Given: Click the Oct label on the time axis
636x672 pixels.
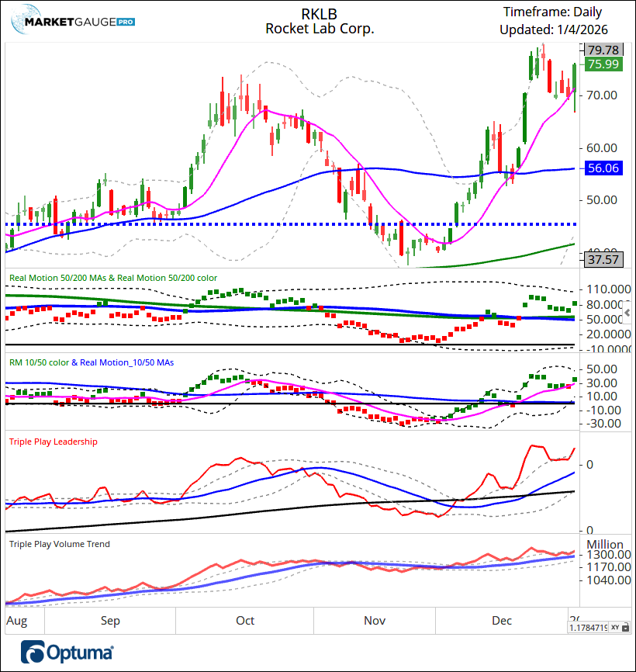Looking at the screenshot, I should [245, 621].
